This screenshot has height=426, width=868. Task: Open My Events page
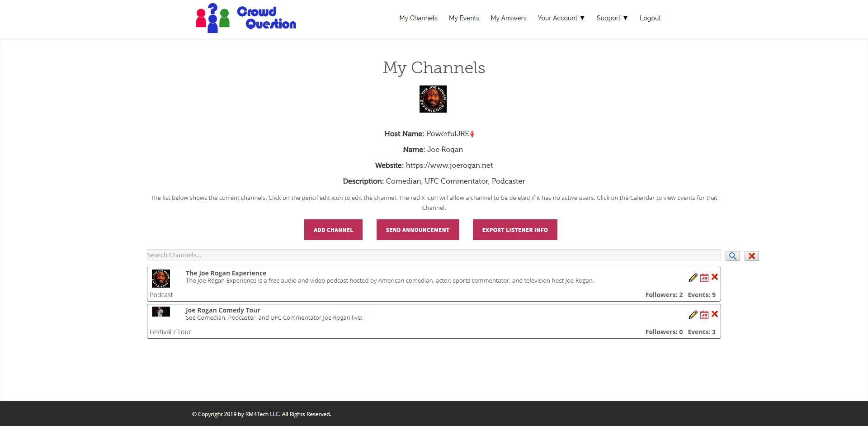[x=464, y=18]
